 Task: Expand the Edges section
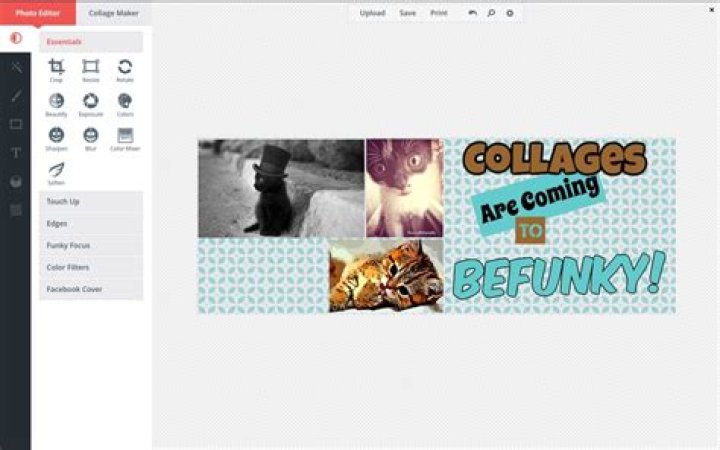(91, 224)
